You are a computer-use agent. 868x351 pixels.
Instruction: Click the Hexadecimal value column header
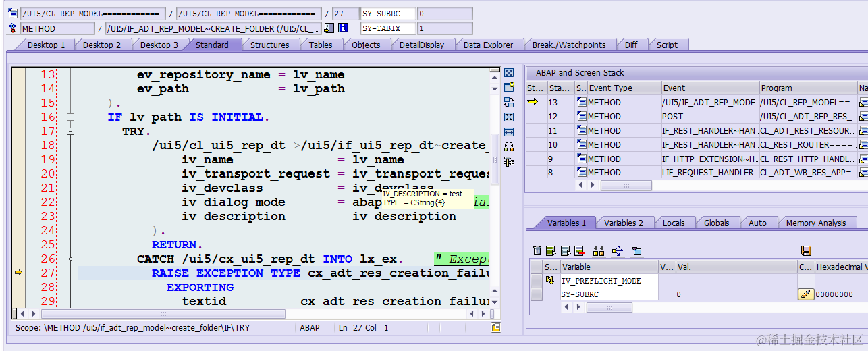tap(841, 267)
